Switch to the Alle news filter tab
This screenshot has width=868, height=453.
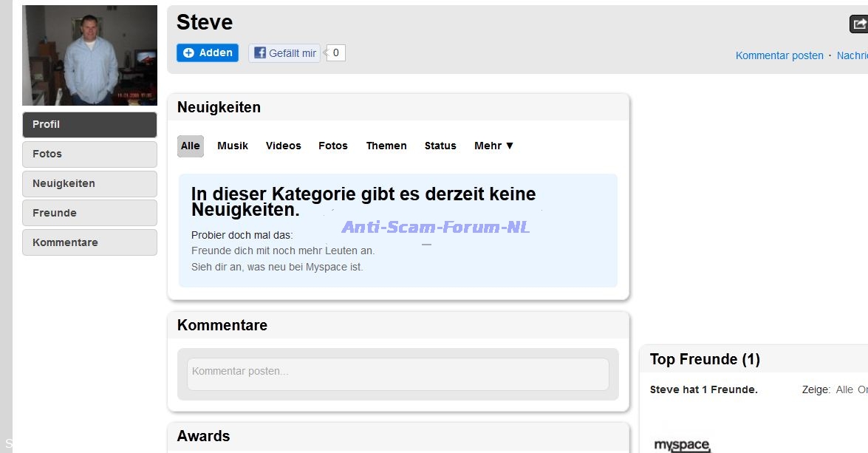pos(191,146)
